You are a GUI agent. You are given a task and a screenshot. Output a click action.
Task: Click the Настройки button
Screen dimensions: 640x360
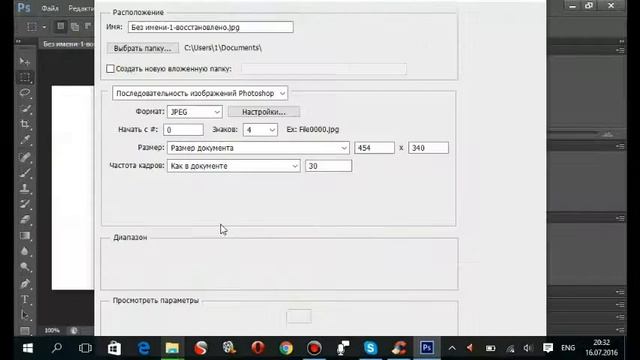264,112
